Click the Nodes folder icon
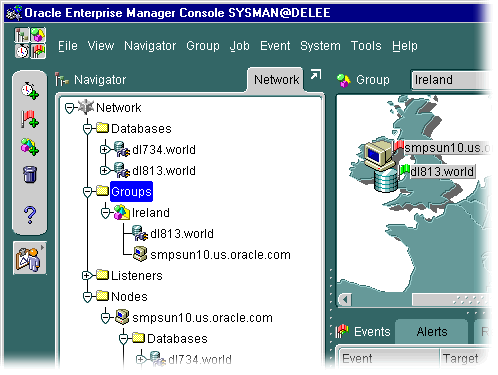Image resolution: width=498 pixels, height=375 pixels. (103, 296)
